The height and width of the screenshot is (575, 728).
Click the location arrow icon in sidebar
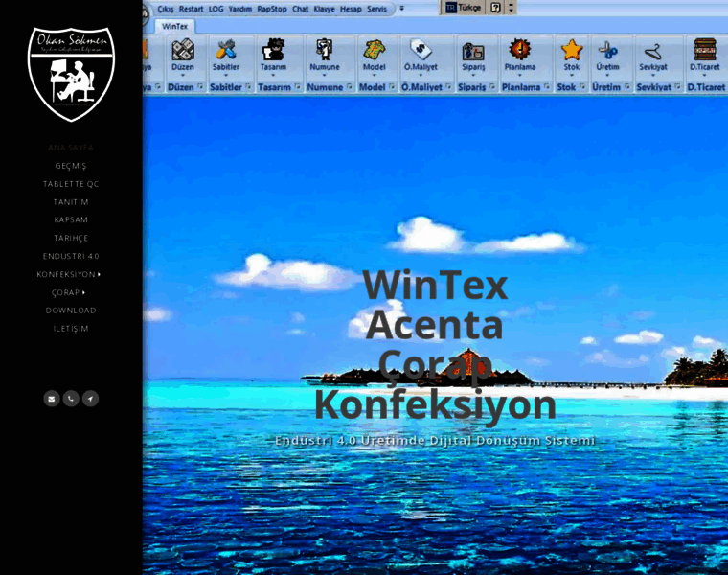90,399
